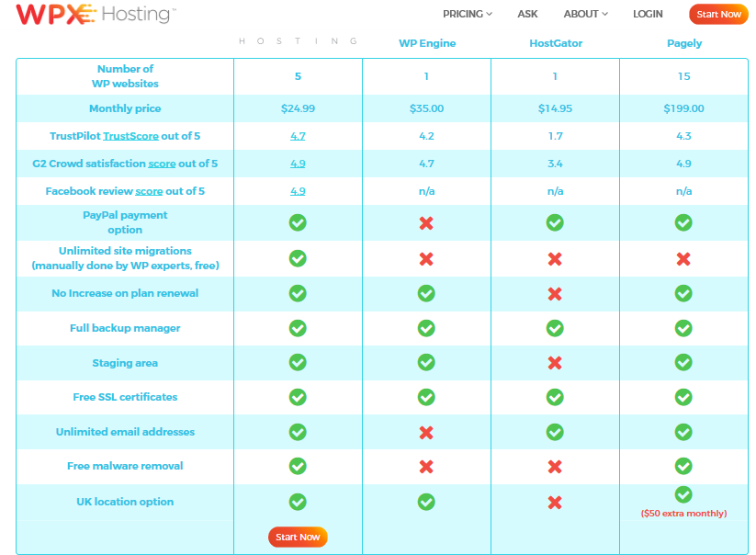Open the PRICING dropdown menu
This screenshot has height=555, width=756.
(x=468, y=14)
